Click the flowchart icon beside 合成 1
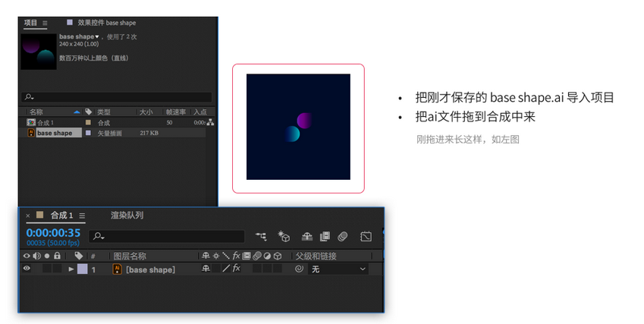Image resolution: width=644 pixels, height=324 pixels. point(210,122)
